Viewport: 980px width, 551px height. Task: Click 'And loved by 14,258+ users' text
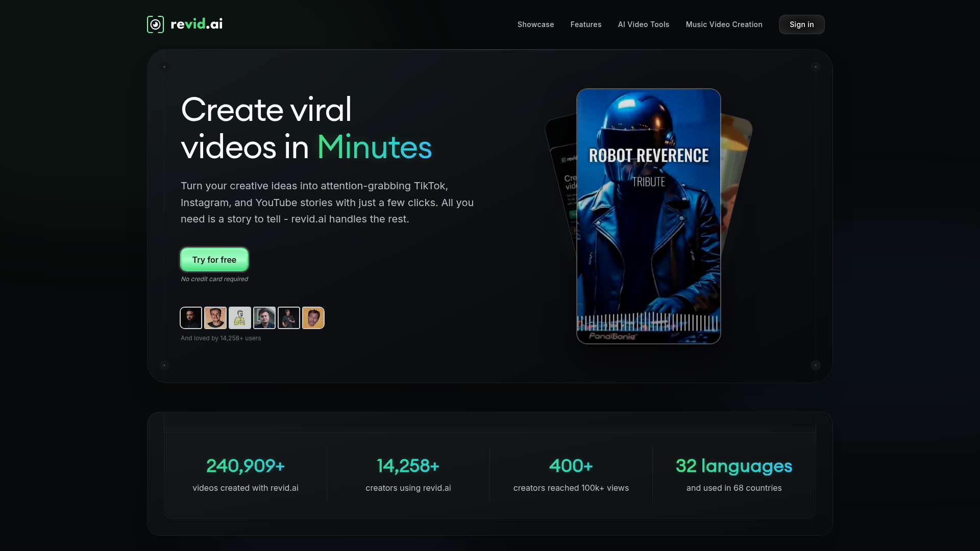pos(220,338)
